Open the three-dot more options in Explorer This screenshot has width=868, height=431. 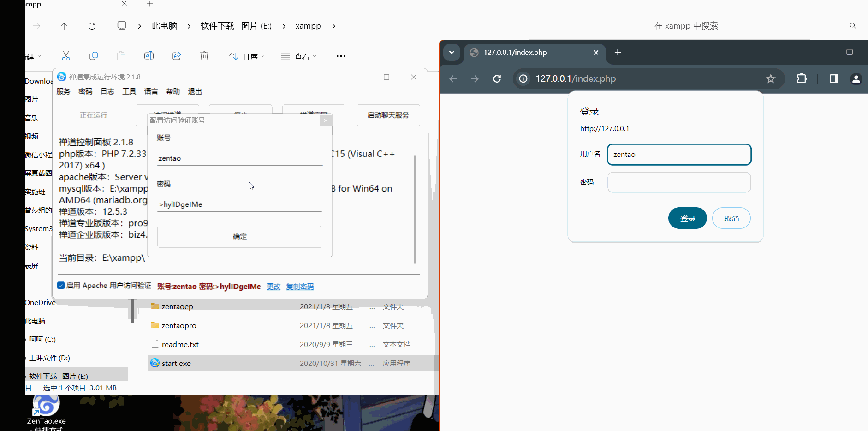[x=341, y=56]
